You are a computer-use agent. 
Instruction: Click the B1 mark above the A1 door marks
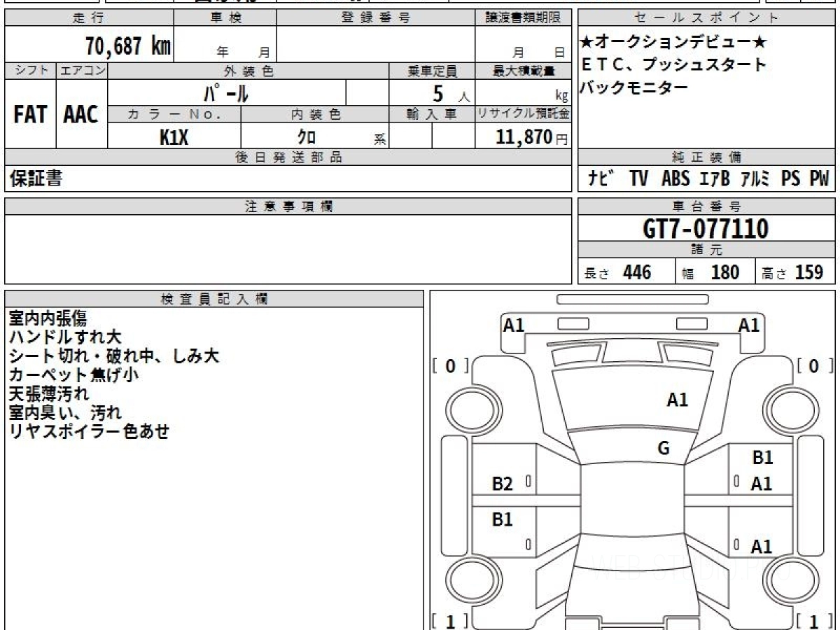762,458
